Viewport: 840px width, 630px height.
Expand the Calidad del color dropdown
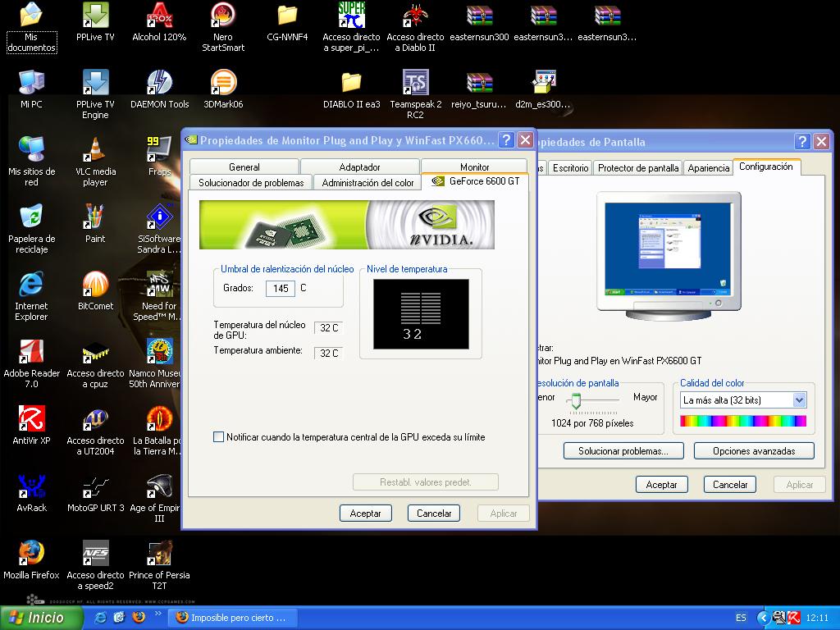[799, 400]
